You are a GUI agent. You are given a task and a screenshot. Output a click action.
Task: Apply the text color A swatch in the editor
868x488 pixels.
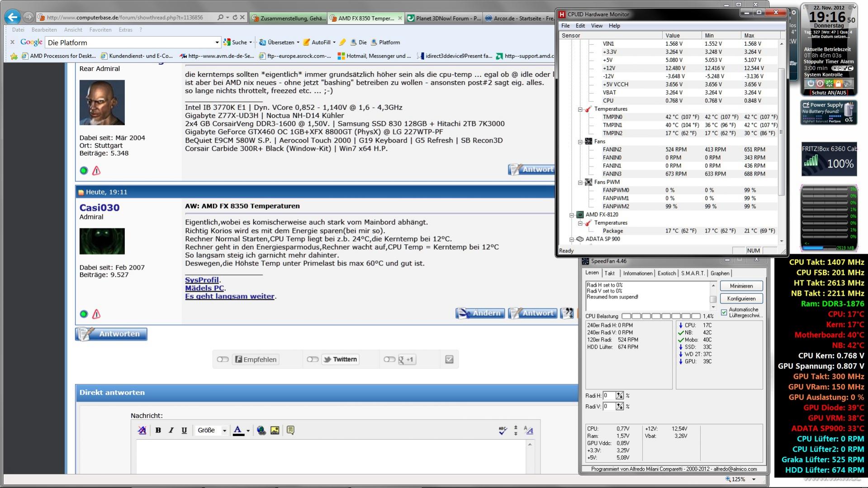pos(238,431)
